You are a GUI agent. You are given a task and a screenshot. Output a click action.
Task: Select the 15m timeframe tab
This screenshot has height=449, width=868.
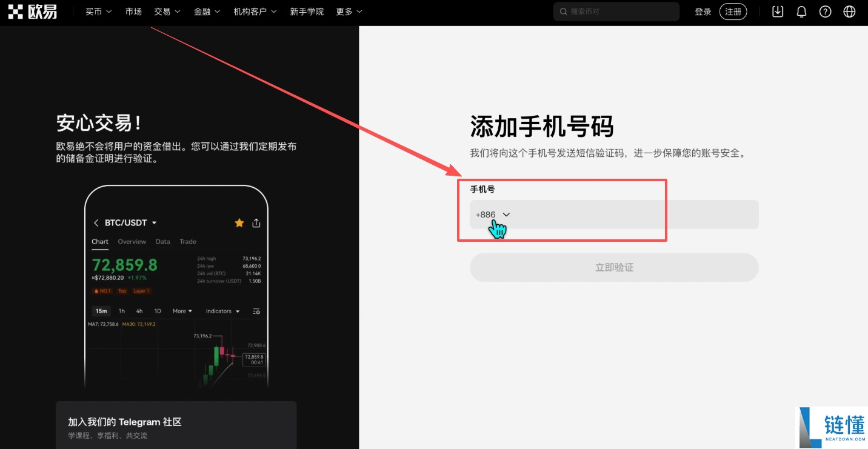101,311
